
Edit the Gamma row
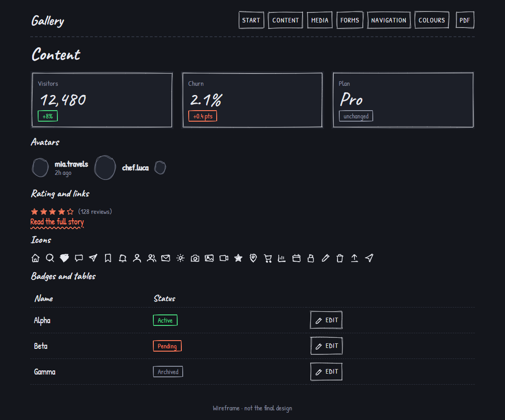[326, 372]
